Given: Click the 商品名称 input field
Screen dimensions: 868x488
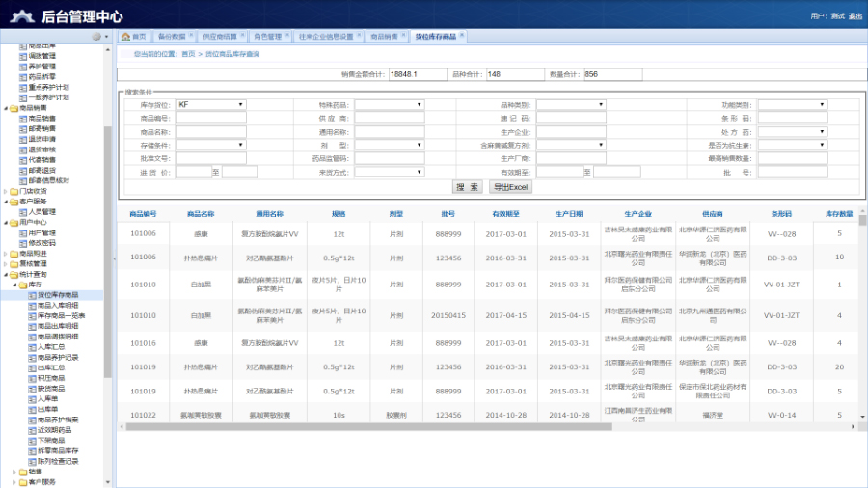Looking at the screenshot, I should pyautogui.click(x=211, y=131).
